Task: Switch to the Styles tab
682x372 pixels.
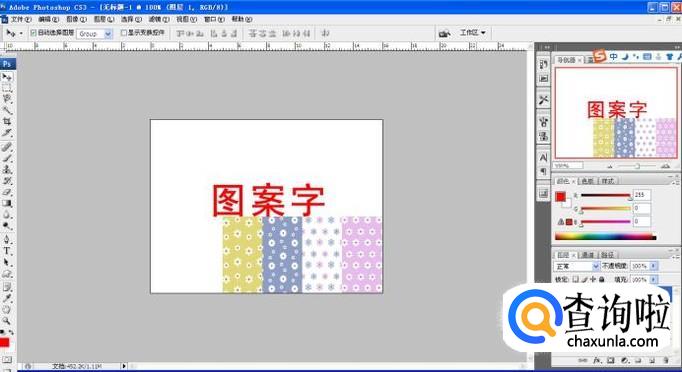Action: click(x=608, y=181)
